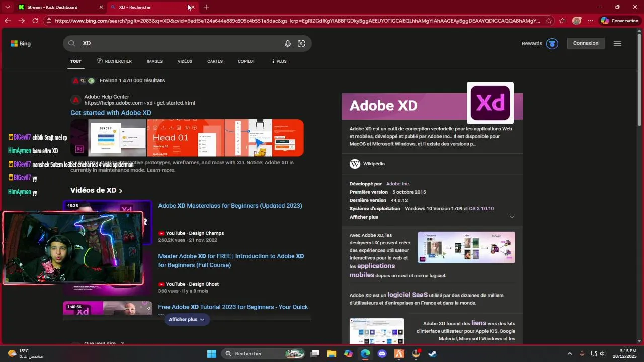The height and width of the screenshot is (362, 644).
Task: Click the 'applications mobiles' highlighted link
Action: click(x=372, y=270)
